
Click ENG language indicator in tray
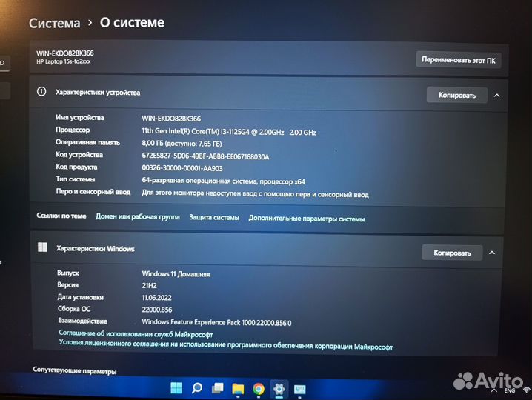click(509, 390)
